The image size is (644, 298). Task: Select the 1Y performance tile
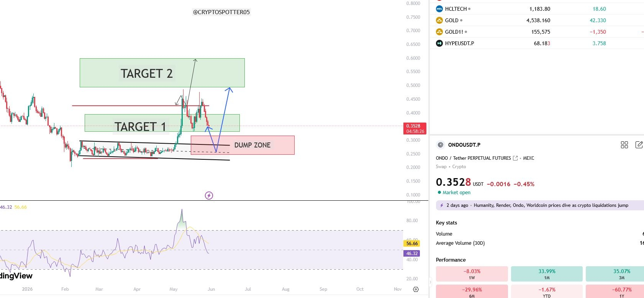click(615, 291)
